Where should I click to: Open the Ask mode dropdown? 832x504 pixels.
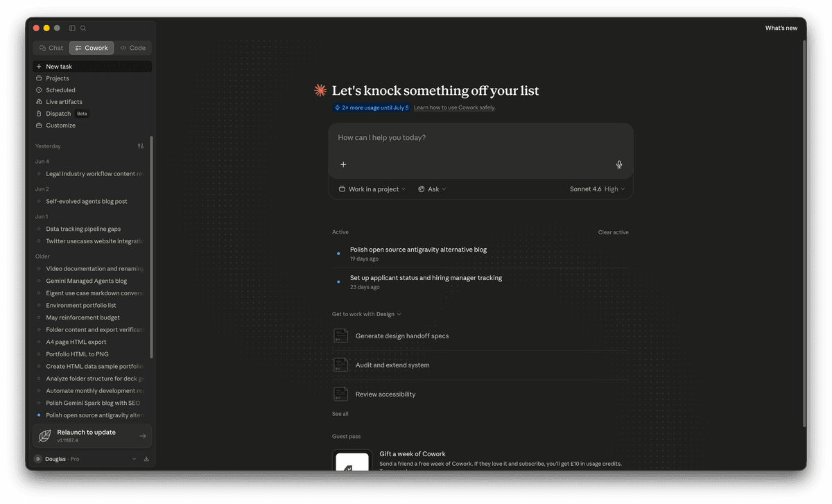coord(432,189)
